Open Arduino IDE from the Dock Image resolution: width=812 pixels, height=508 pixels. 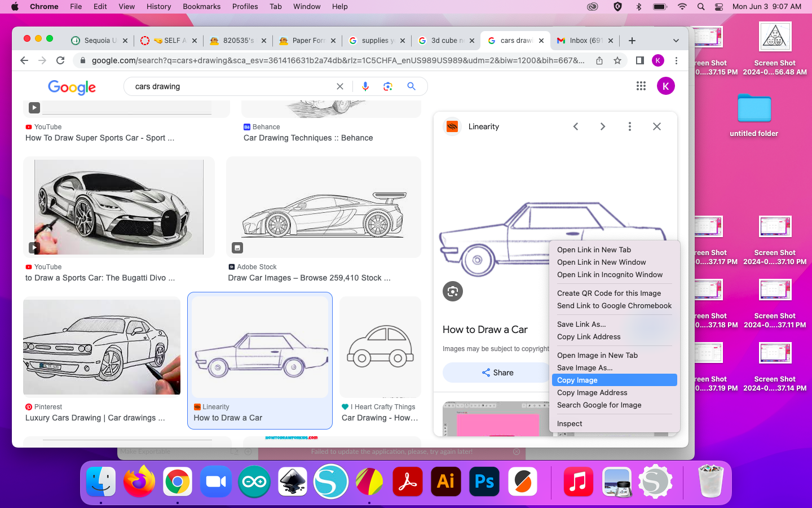tap(254, 482)
